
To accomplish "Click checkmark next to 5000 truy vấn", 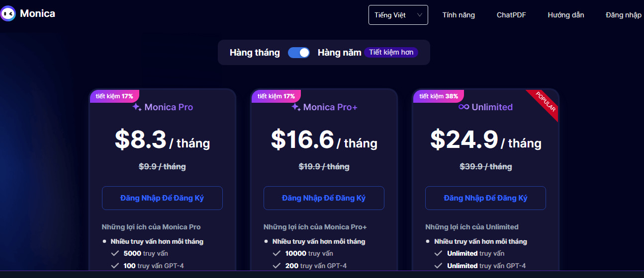I will 115,253.
